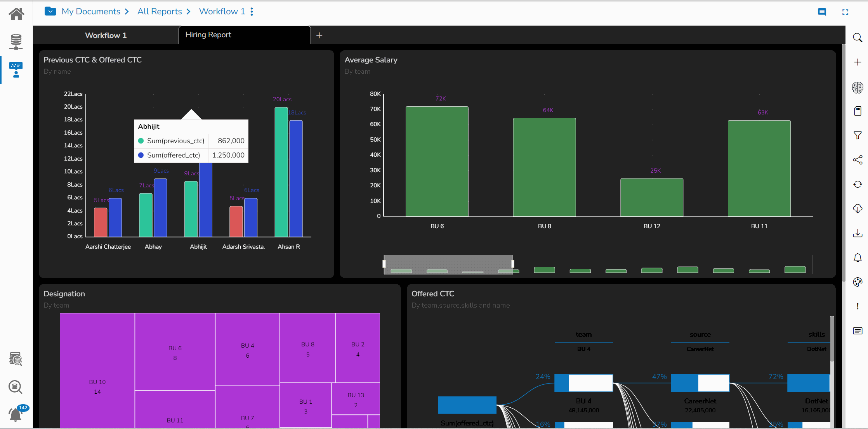Click the Offered CTC panel scrollbar
This screenshot has height=429, width=868.
point(832,339)
